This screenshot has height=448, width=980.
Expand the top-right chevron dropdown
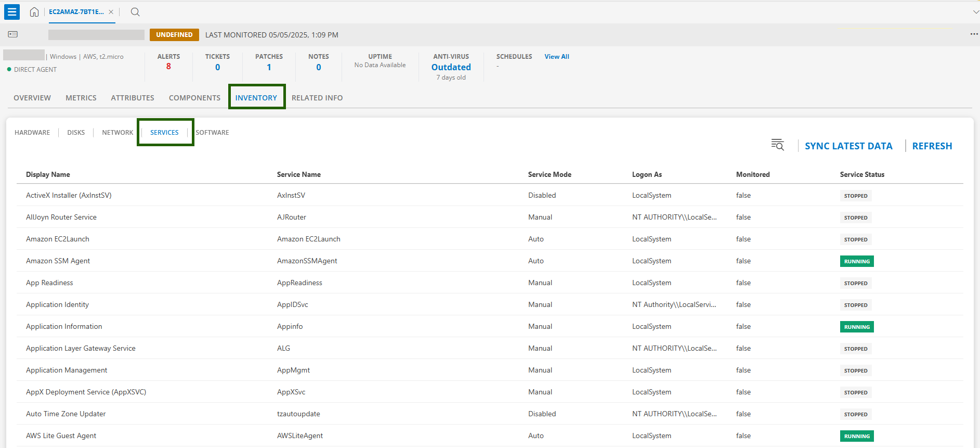point(975,12)
